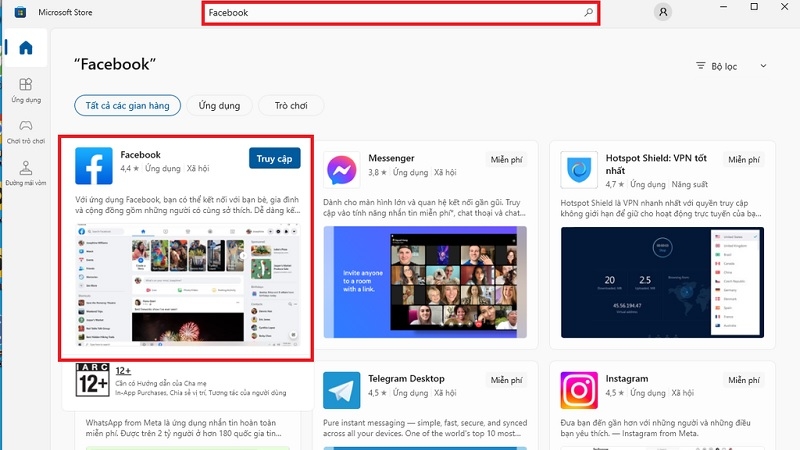Click the Telegram Pure instant messaging description
Image resolution: width=800 pixels, height=450 pixels.
click(425, 428)
